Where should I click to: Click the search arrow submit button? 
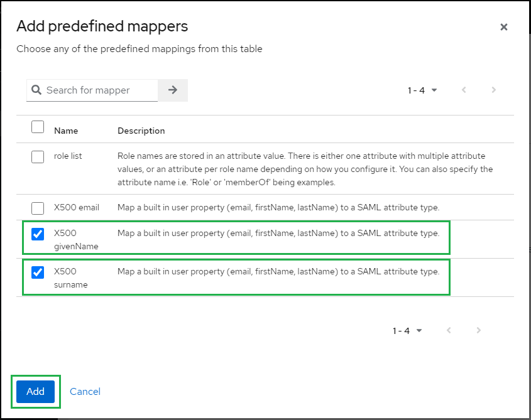point(173,90)
